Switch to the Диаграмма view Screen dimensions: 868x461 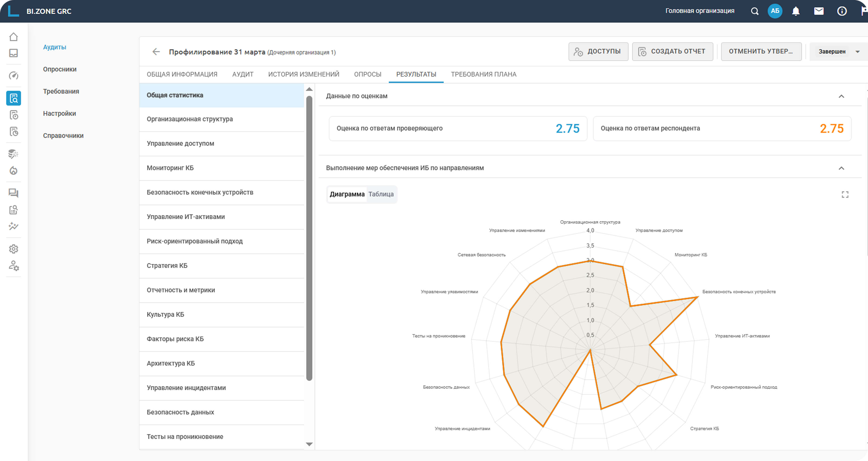point(347,194)
